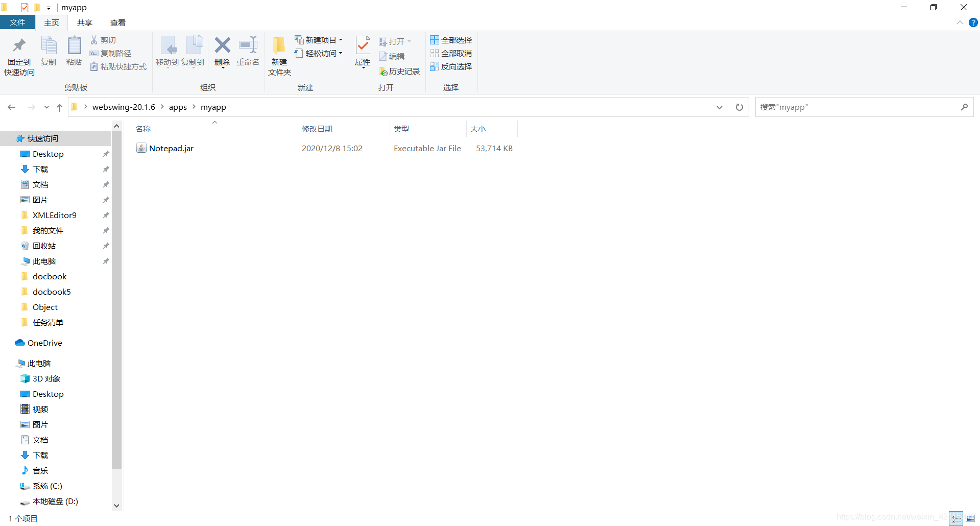Click the navigation pane scrollbar down arrow

coord(117,506)
